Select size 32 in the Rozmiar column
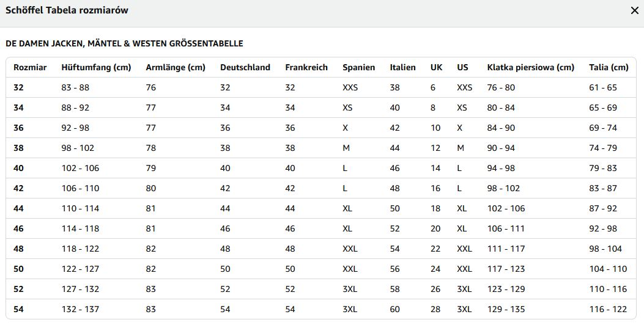This screenshot has height=328, width=644. click(x=18, y=87)
